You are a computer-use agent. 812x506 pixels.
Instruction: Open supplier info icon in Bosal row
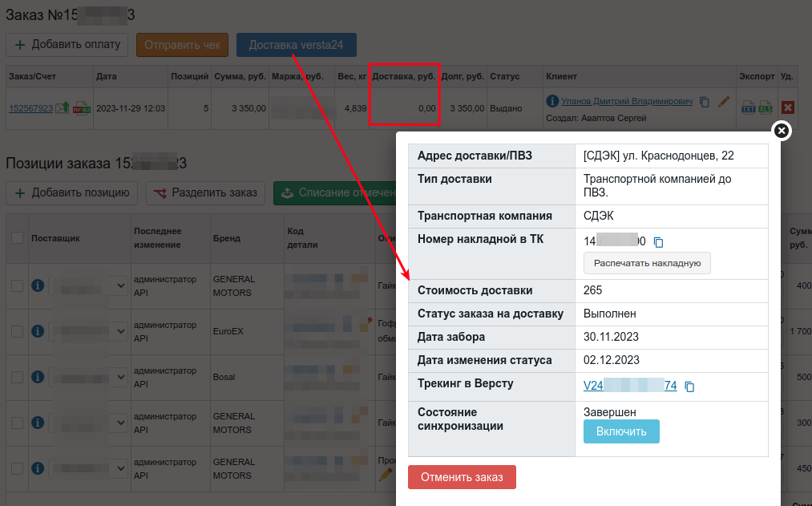38,377
